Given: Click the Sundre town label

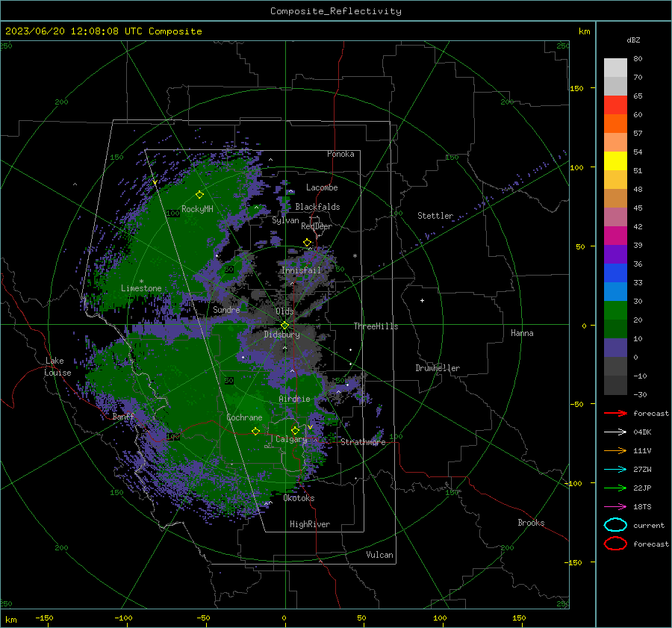Looking at the screenshot, I should [x=226, y=309].
